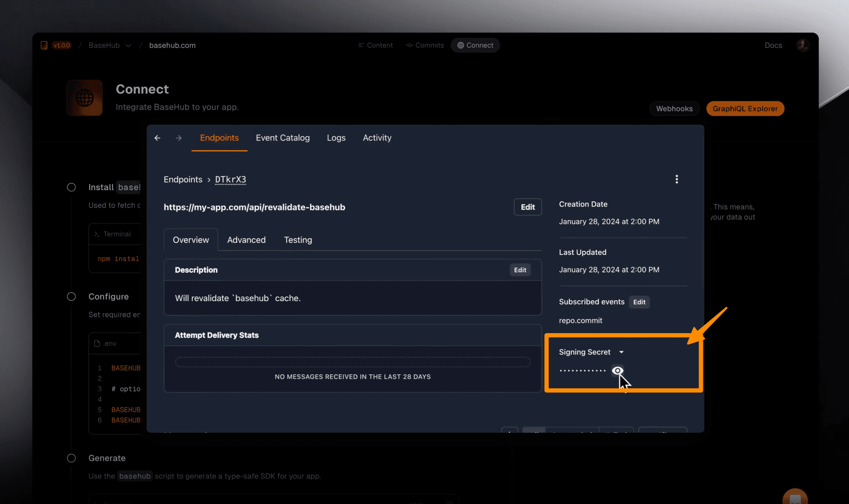
Task: Go forward with the right arrow
Action: [x=179, y=138]
